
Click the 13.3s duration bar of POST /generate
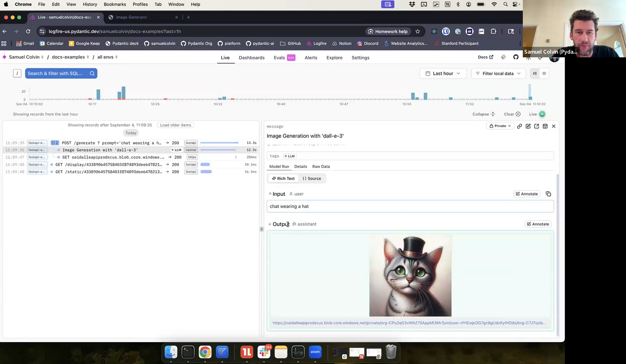pos(219,143)
